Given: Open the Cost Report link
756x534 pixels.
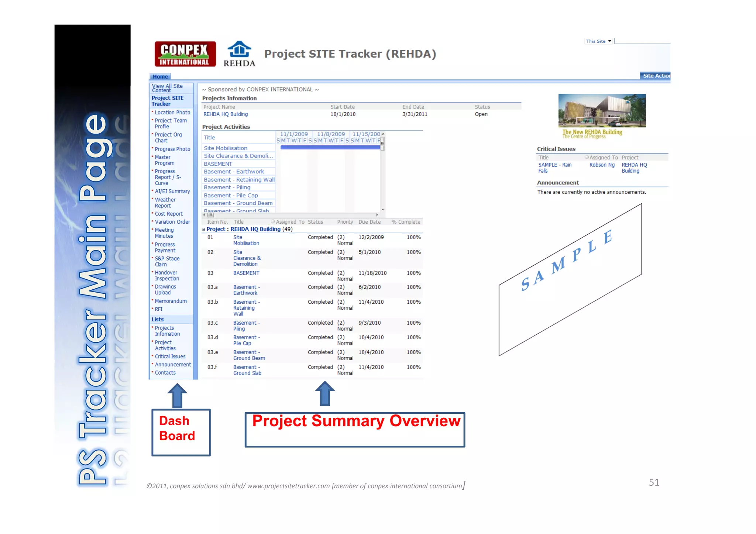Looking at the screenshot, I should point(169,214).
